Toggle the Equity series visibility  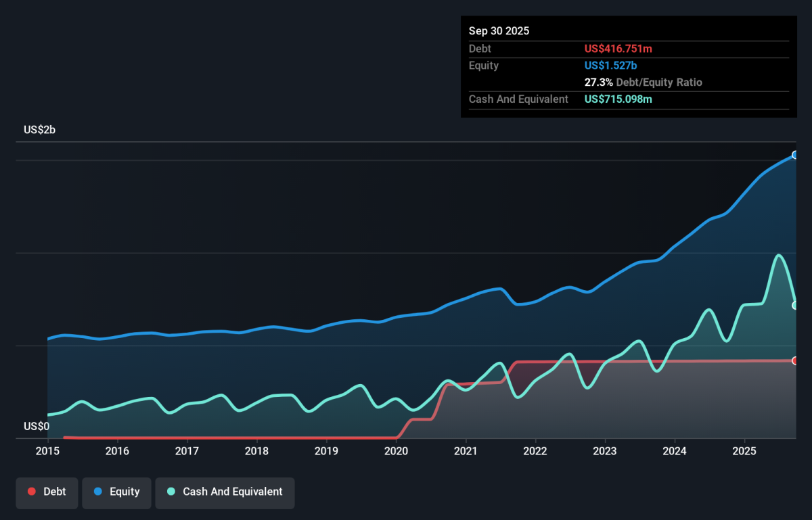116,492
